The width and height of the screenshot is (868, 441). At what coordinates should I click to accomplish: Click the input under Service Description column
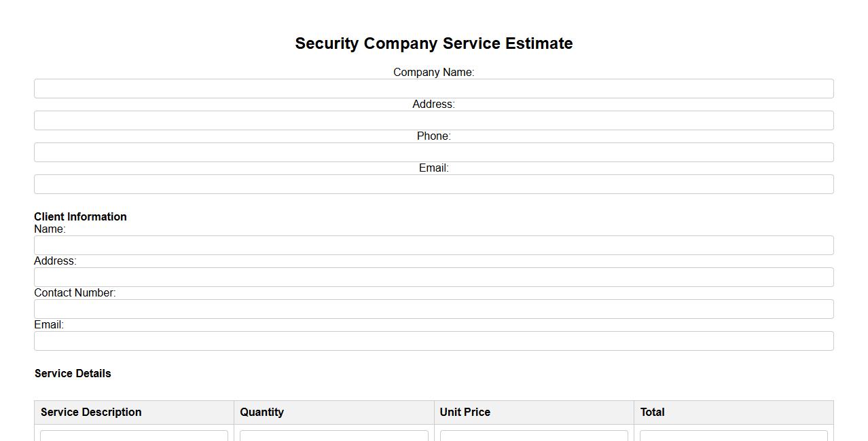(x=134, y=436)
